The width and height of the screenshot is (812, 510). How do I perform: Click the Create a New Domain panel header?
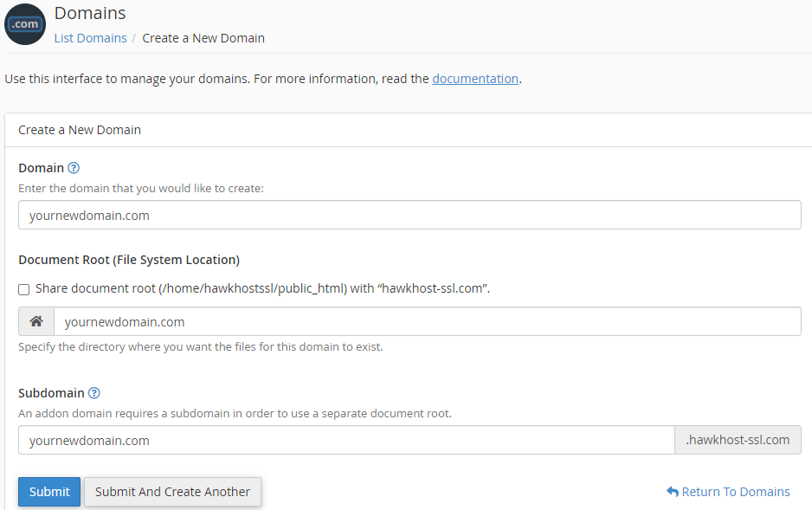click(x=80, y=130)
